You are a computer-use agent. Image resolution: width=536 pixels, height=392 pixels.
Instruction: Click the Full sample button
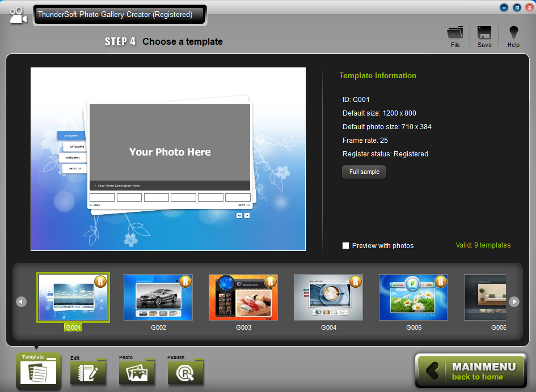(364, 172)
